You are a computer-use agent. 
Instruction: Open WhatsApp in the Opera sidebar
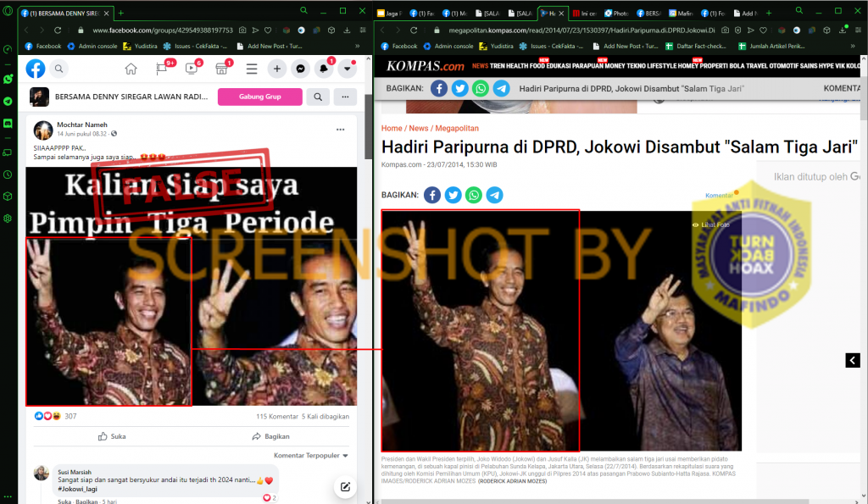pos(8,79)
